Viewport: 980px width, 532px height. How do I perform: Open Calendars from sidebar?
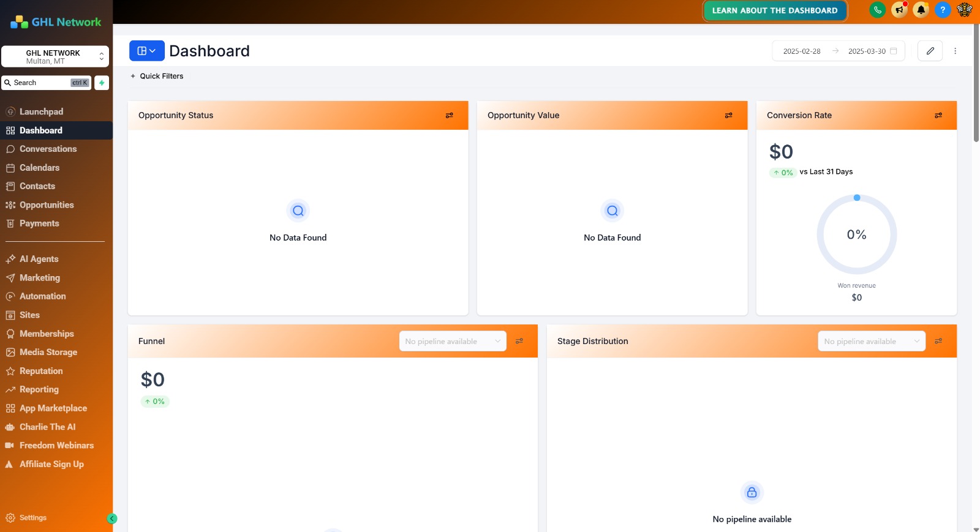[x=56, y=168]
